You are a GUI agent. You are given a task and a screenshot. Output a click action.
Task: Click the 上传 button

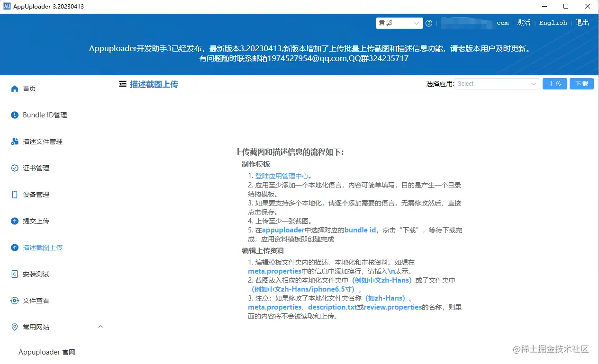[555, 84]
